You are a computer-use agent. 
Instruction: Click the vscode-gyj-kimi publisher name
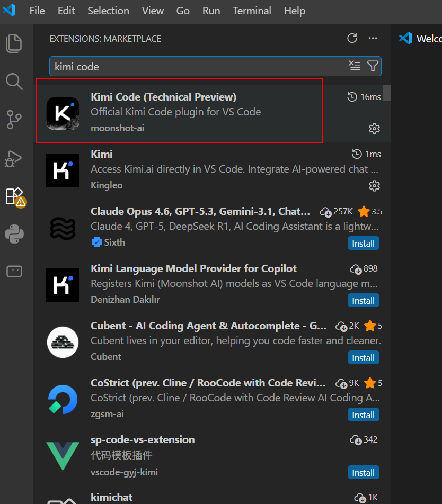click(124, 472)
